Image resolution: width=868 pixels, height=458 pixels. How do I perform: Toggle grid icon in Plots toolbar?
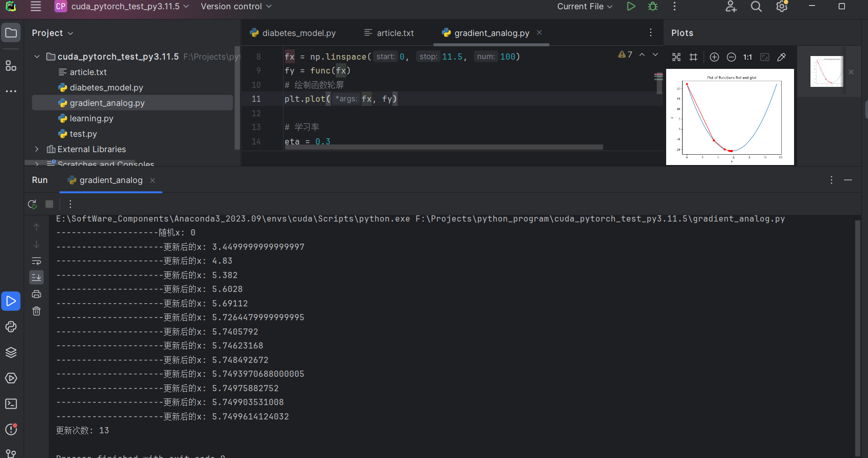click(x=693, y=57)
